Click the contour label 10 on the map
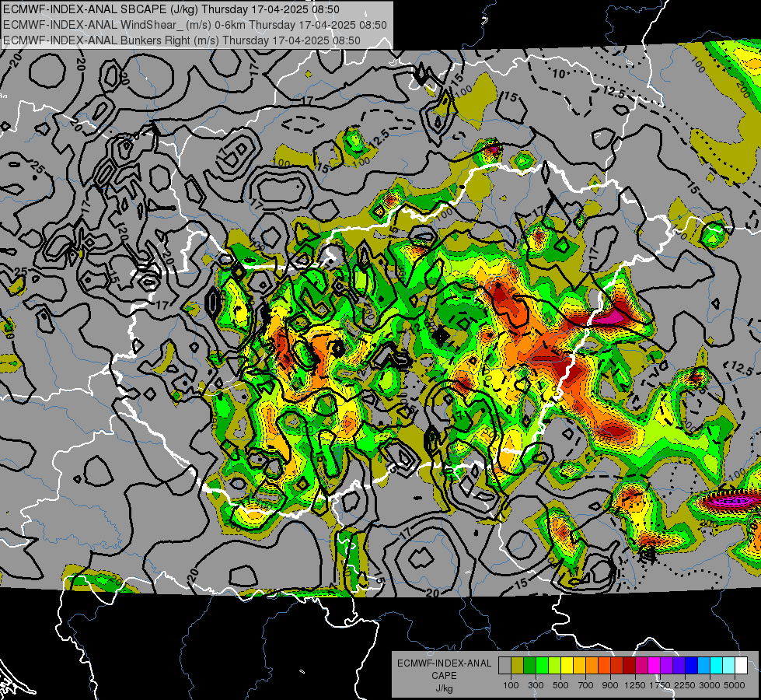This screenshot has height=700, width=761. pos(559,74)
